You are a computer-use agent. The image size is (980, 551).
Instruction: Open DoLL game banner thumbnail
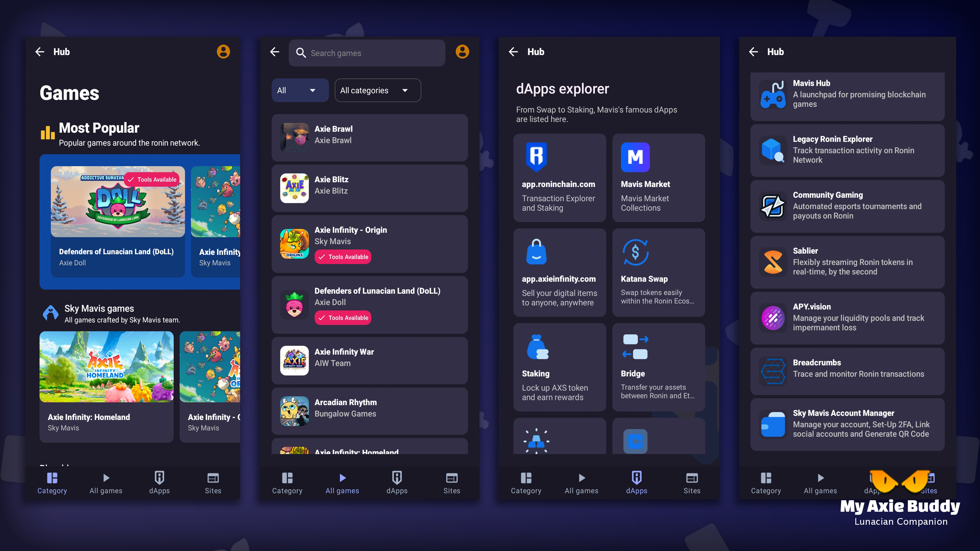click(118, 202)
